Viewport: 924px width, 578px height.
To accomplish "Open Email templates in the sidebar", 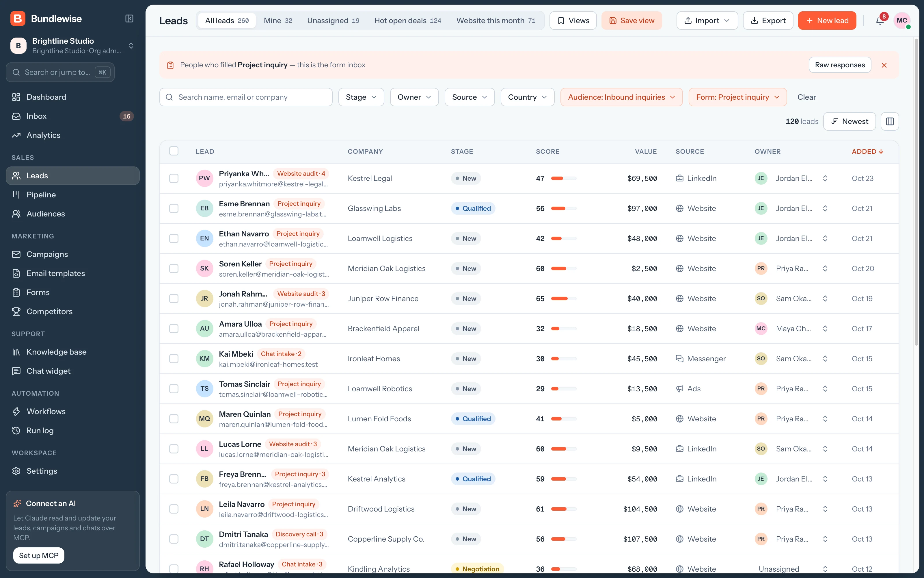I will [x=72, y=273].
